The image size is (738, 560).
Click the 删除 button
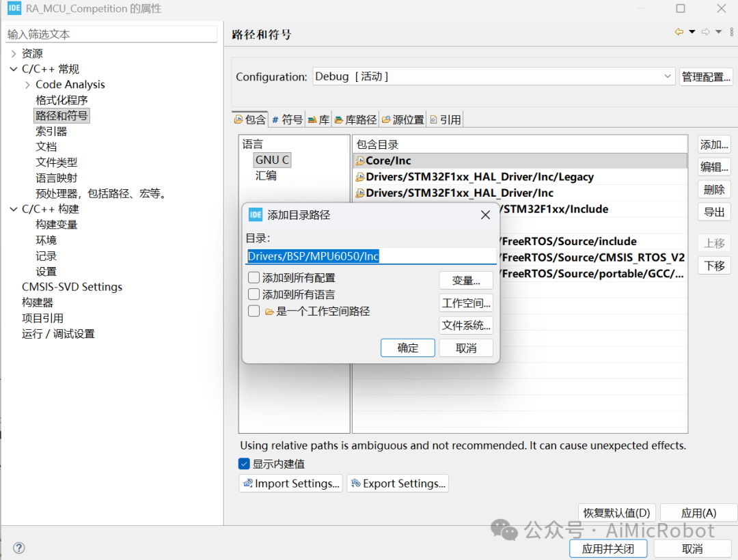[x=714, y=189]
